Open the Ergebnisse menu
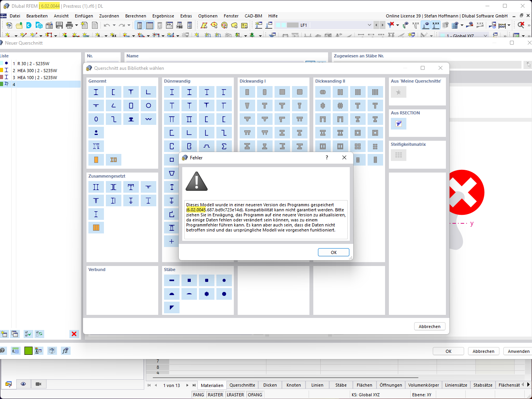This screenshot has height=399, width=532. (163, 16)
